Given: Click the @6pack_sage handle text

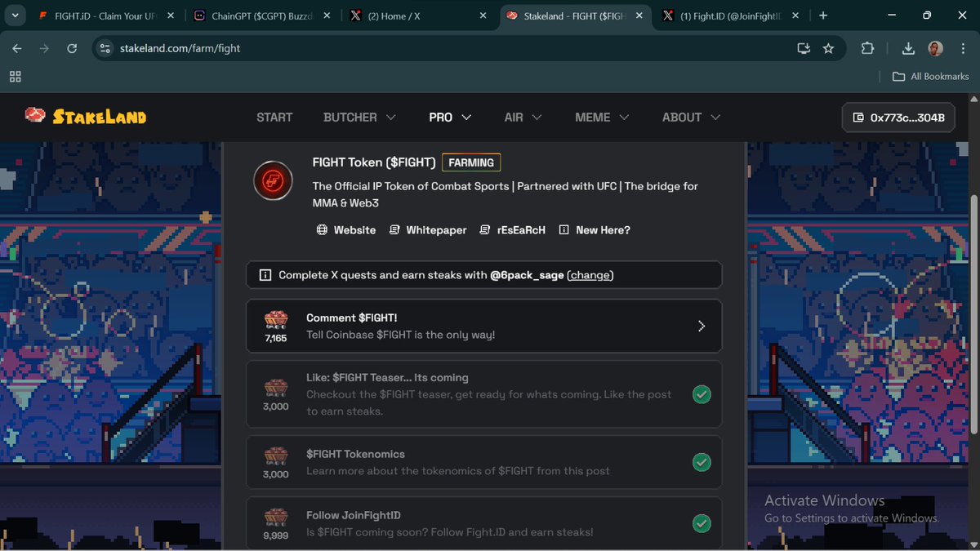Looking at the screenshot, I should (527, 275).
